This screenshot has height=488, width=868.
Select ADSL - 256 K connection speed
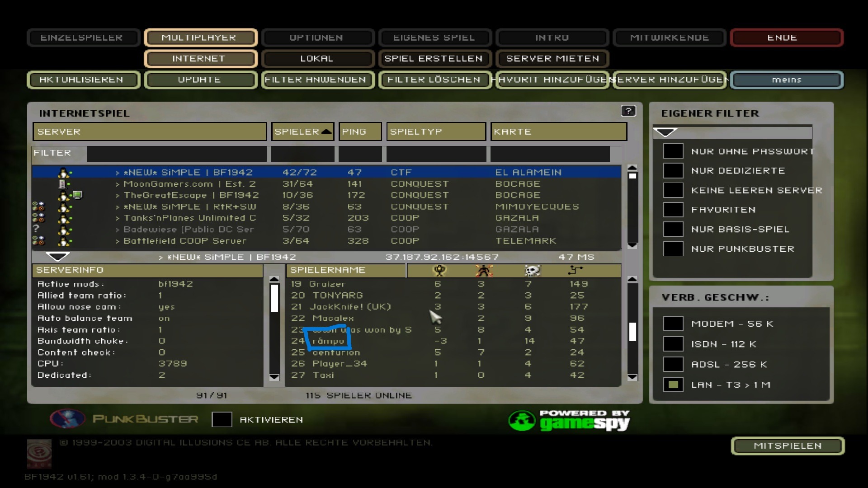673,364
